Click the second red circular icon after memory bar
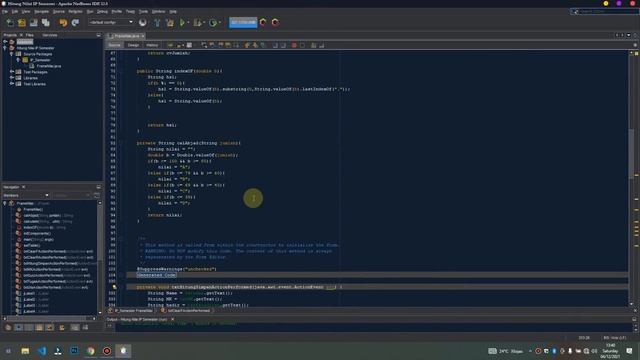Viewport: 640px width, 360px height. [x=276, y=22]
